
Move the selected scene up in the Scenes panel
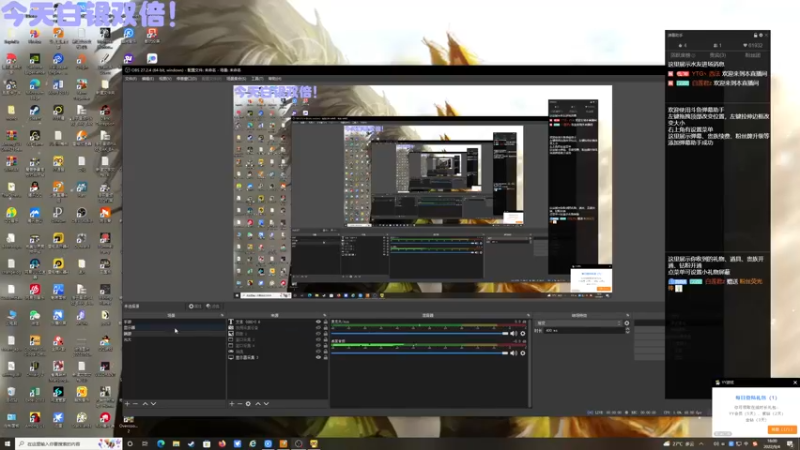click(x=145, y=404)
